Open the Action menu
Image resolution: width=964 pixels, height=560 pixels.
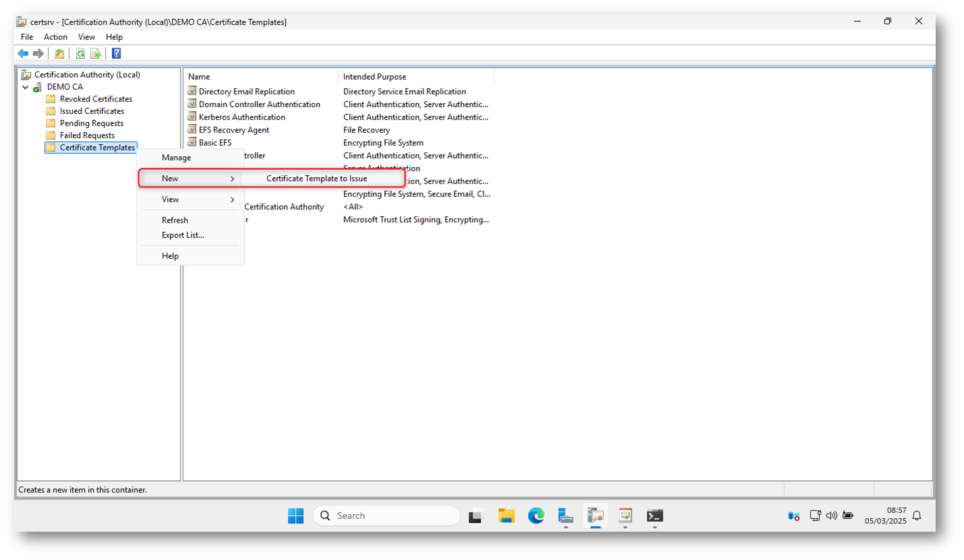point(55,37)
